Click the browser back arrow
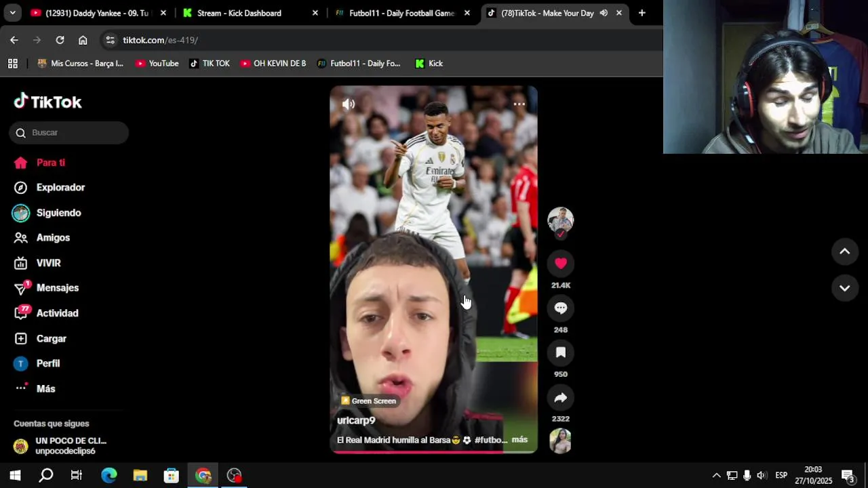868x488 pixels. pyautogui.click(x=14, y=40)
